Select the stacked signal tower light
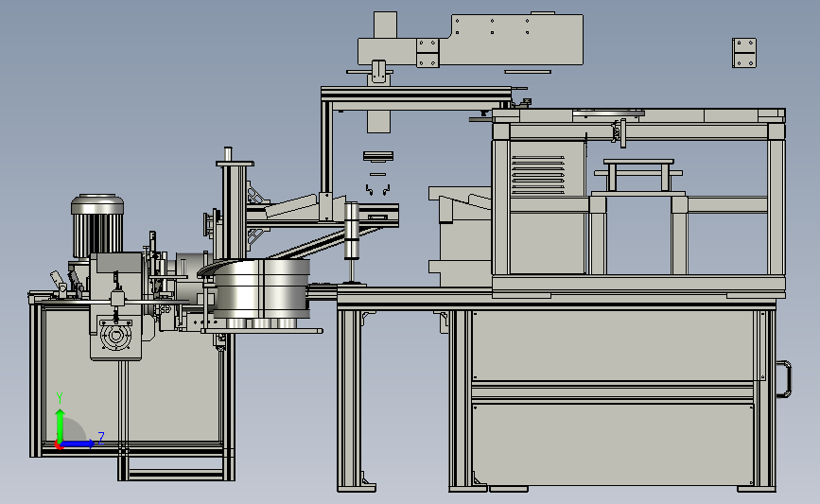The image size is (820, 504). [x=352, y=231]
